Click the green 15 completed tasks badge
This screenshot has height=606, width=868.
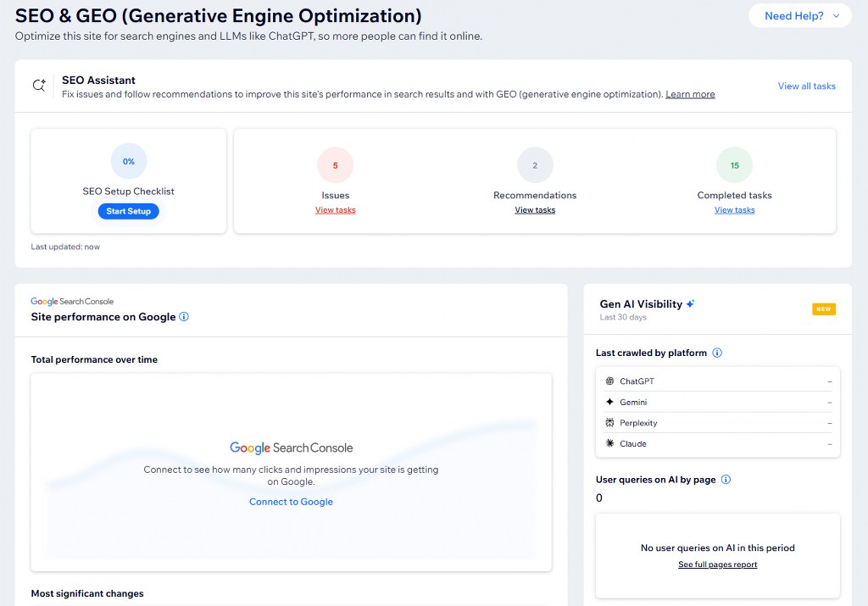pyautogui.click(x=735, y=165)
